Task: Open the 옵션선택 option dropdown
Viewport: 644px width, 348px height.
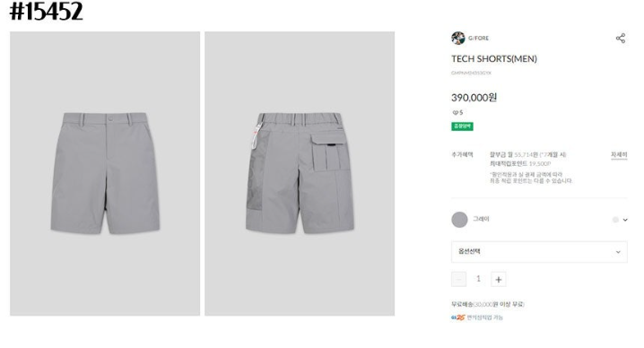Action: point(539,251)
